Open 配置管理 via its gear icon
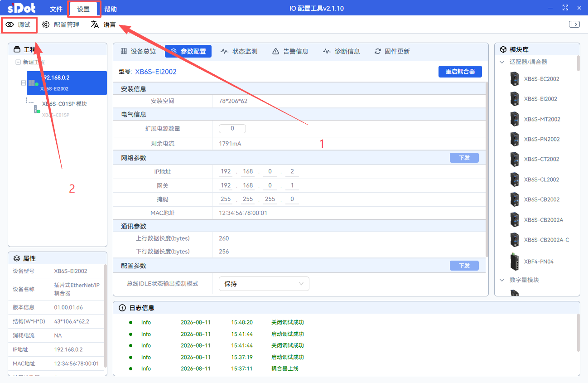The image size is (588, 383). [46, 25]
